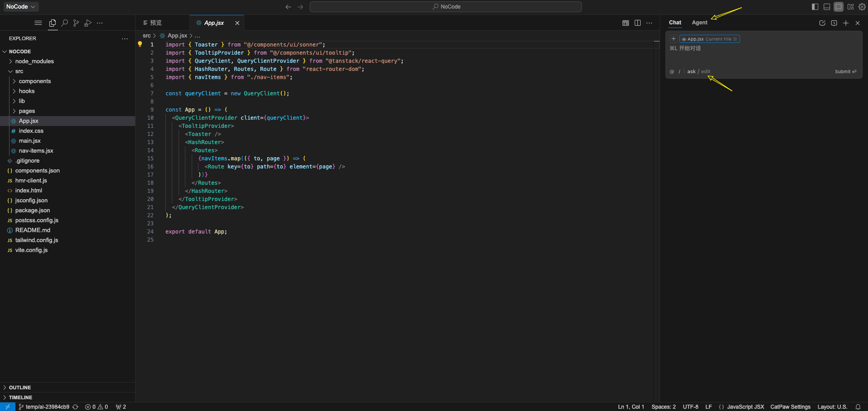Toggle the primary sidebar visibility
This screenshot has height=411, width=868.
(x=815, y=7)
